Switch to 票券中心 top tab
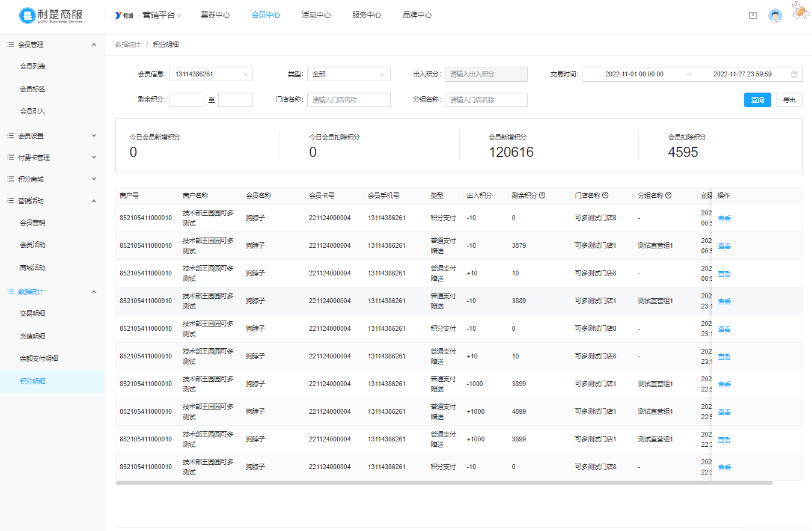 click(x=215, y=16)
